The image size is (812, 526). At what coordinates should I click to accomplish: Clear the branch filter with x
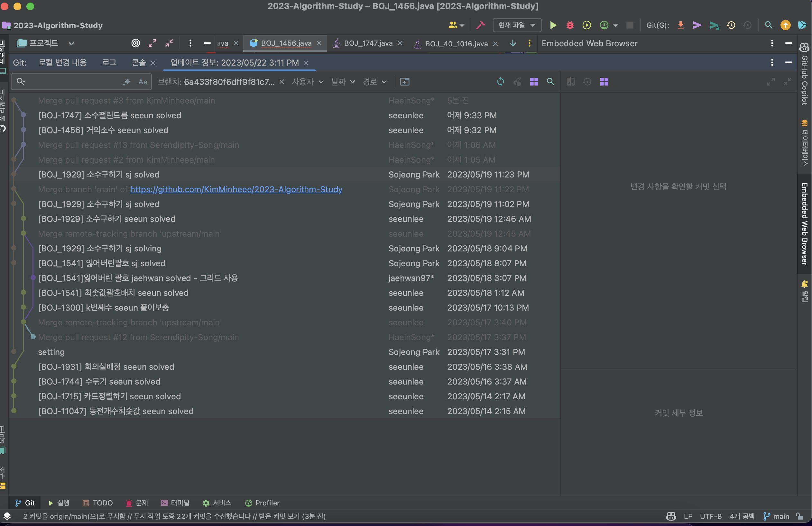pyautogui.click(x=281, y=82)
